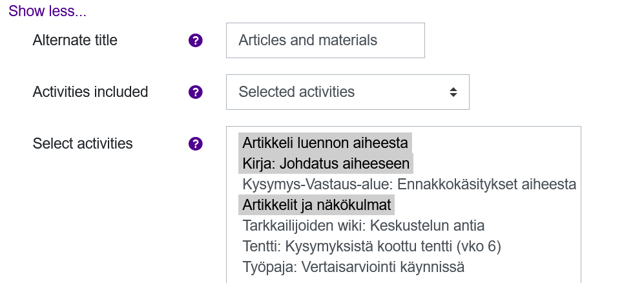The width and height of the screenshot is (644, 283).
Task: Click the up-down arrows in Activities included selector
Action: [x=453, y=92]
